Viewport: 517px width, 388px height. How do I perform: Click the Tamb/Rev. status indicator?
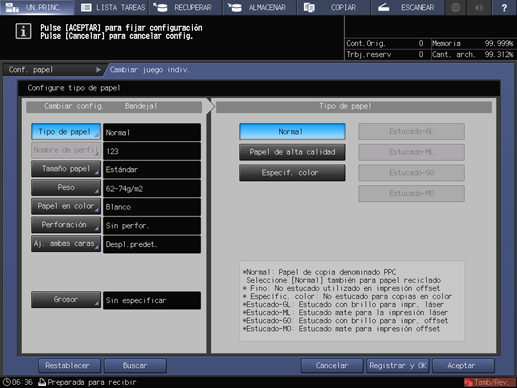click(489, 382)
